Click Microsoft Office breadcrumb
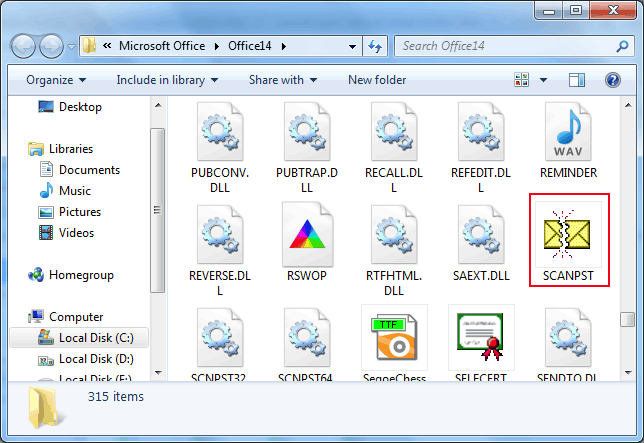This screenshot has height=443, width=644. point(162,46)
